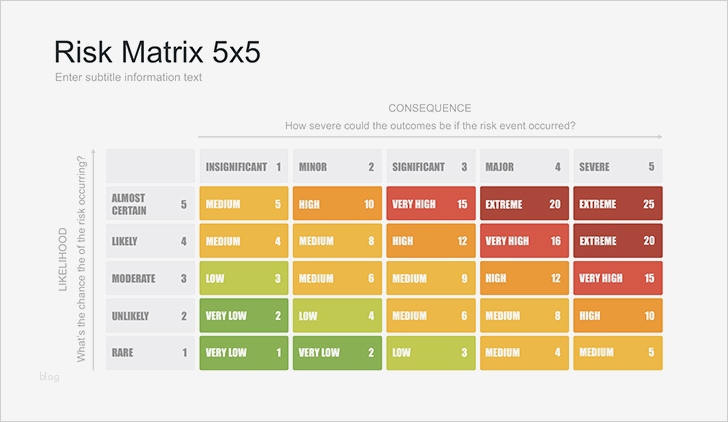This screenshot has width=728, height=422.
Task: Click the green VERY LOW 1 cell
Action: point(243,352)
